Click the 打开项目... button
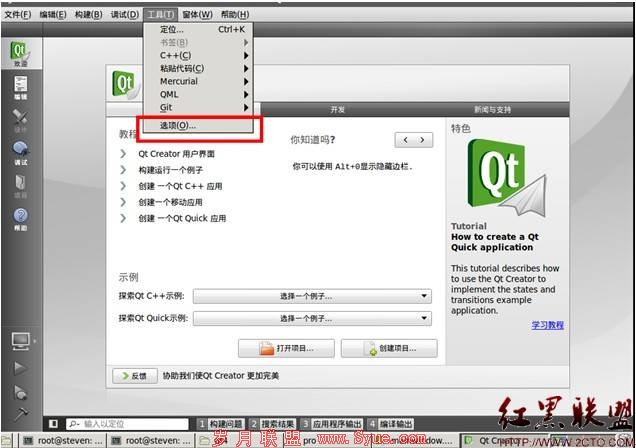Screen dimensions: 636x448 [286, 348]
